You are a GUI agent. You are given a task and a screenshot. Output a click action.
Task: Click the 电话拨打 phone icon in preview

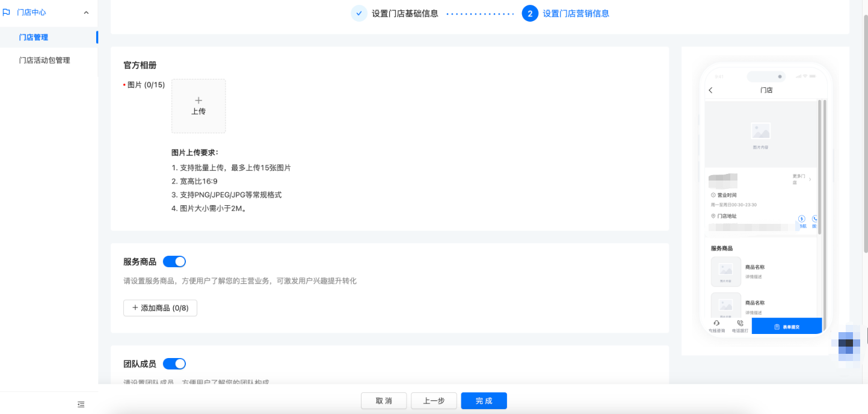(x=740, y=322)
